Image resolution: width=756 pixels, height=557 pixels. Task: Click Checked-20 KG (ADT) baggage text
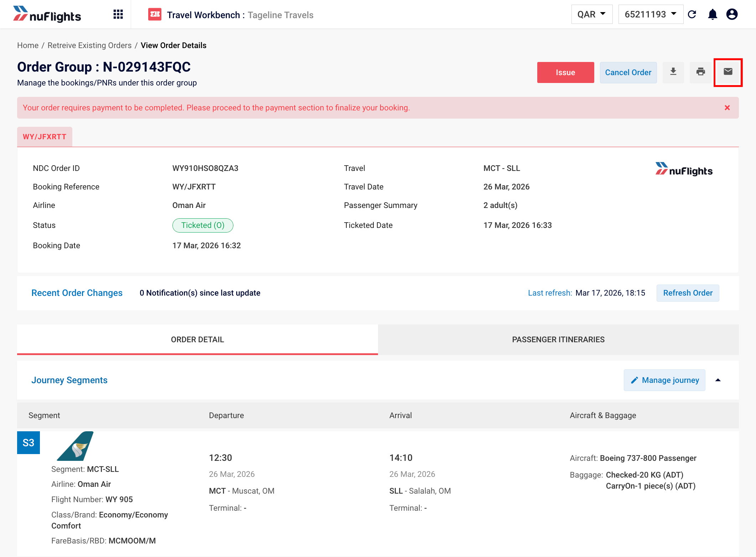(x=644, y=475)
